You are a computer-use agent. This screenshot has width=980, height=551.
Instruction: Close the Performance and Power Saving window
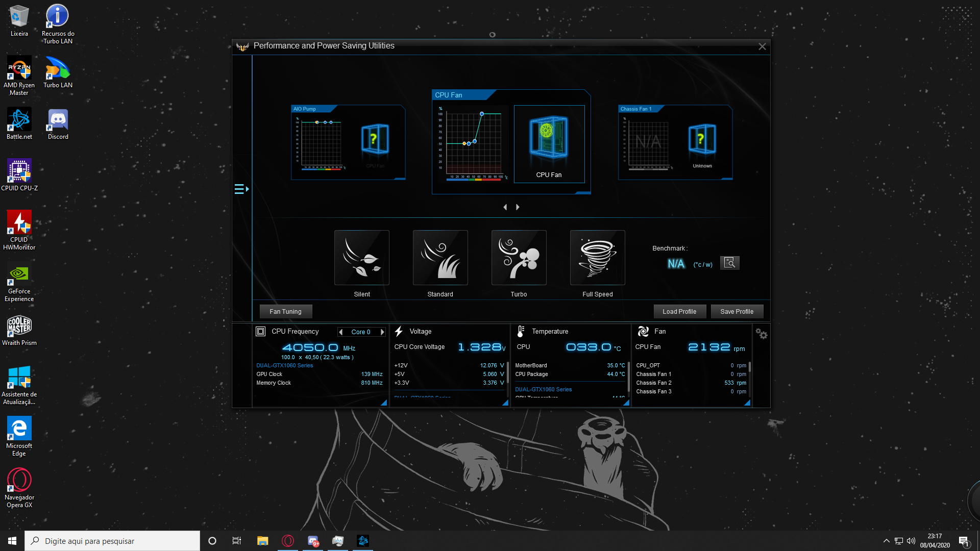point(762,46)
